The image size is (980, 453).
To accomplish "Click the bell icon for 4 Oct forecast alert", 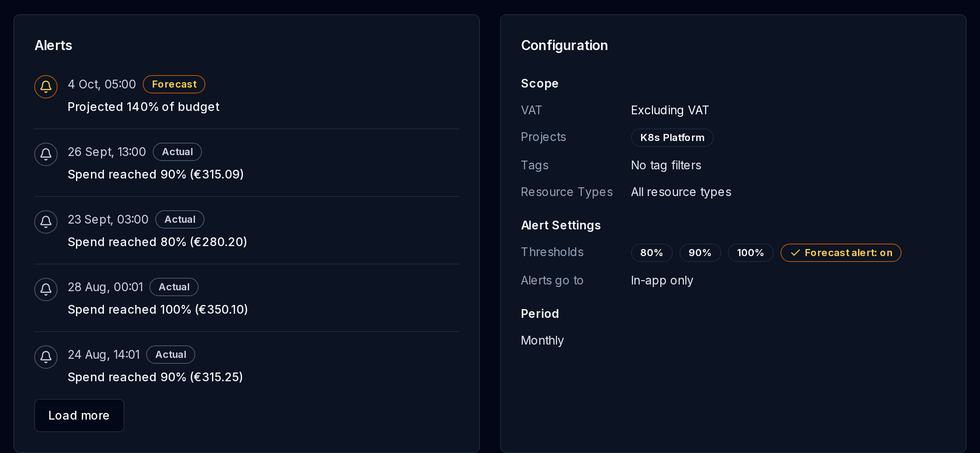I will pos(46,87).
